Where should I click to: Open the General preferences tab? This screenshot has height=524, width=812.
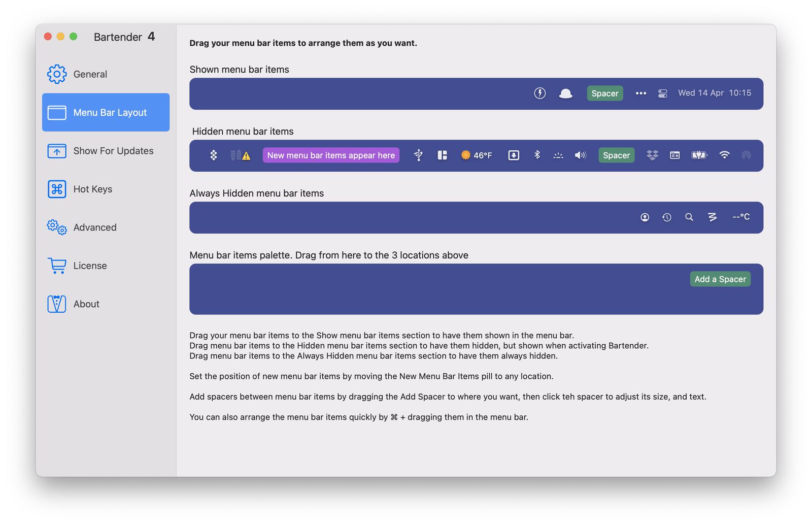pos(90,74)
